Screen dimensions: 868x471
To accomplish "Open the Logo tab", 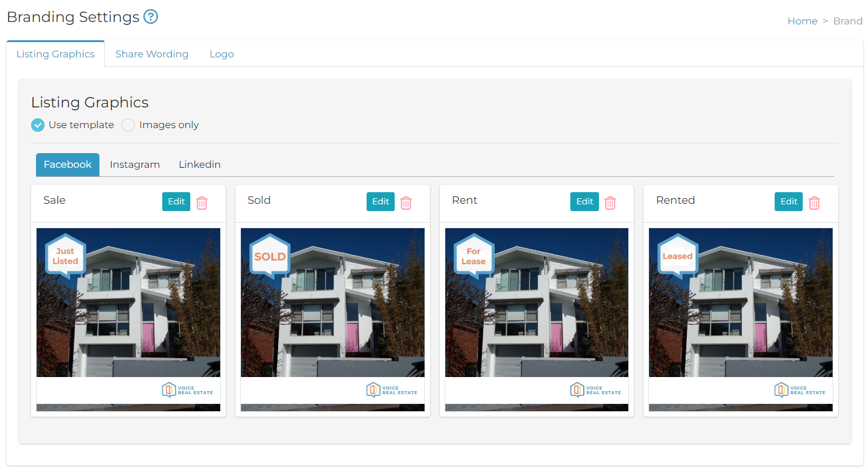I will 221,54.
